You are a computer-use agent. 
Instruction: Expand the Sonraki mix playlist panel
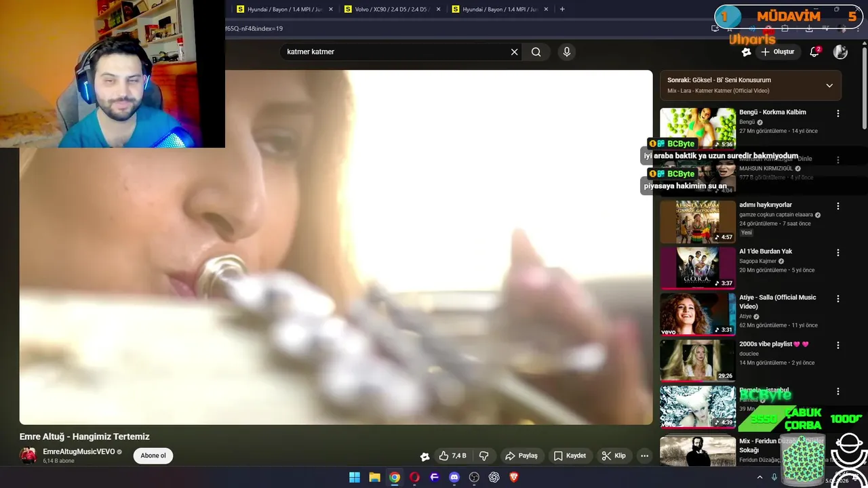click(829, 85)
